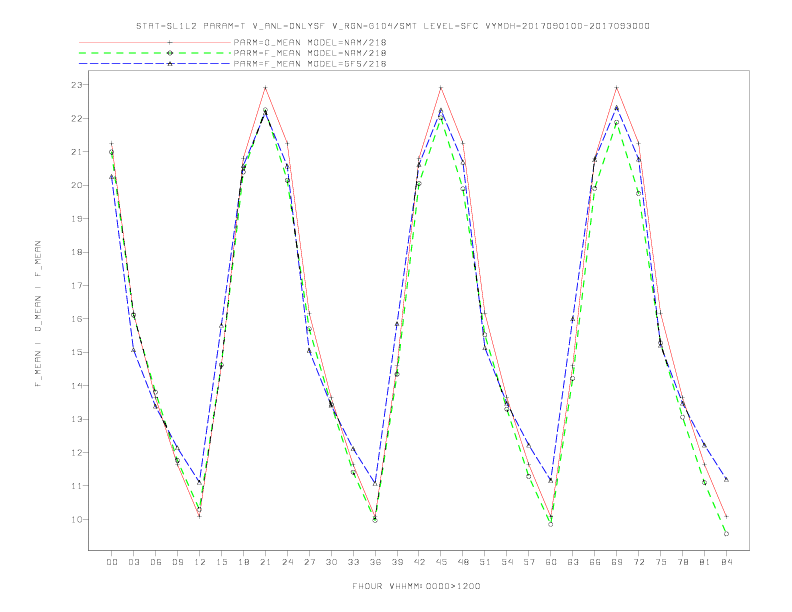
Task: Click the blue dashed line legend sample
Action: pyautogui.click(x=155, y=64)
